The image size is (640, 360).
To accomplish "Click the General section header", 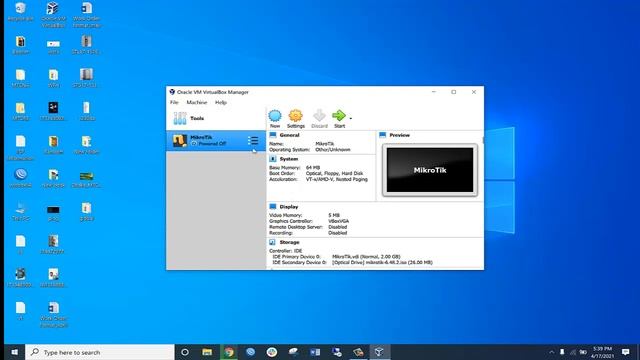I will click(289, 135).
